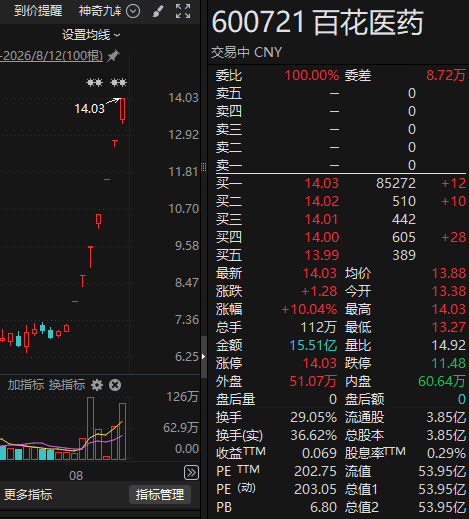Click the 均价 value 13.88
The width and height of the screenshot is (469, 519).
click(x=449, y=273)
